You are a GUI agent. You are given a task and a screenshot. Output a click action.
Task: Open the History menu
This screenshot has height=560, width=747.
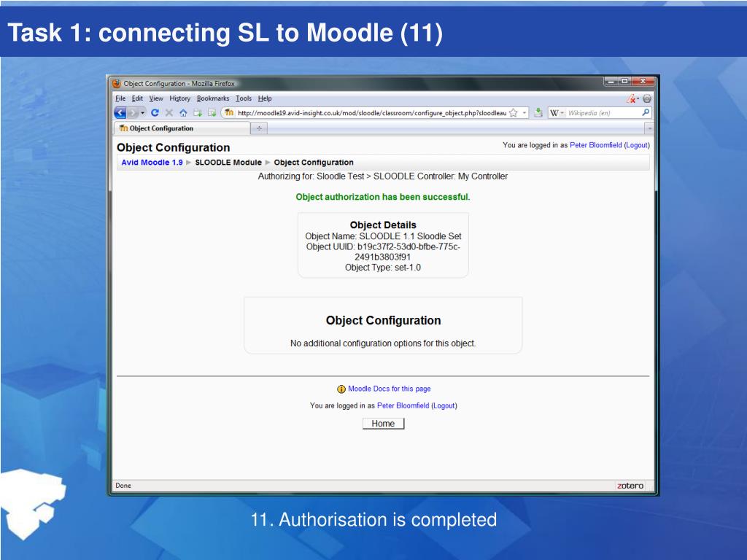pyautogui.click(x=179, y=98)
